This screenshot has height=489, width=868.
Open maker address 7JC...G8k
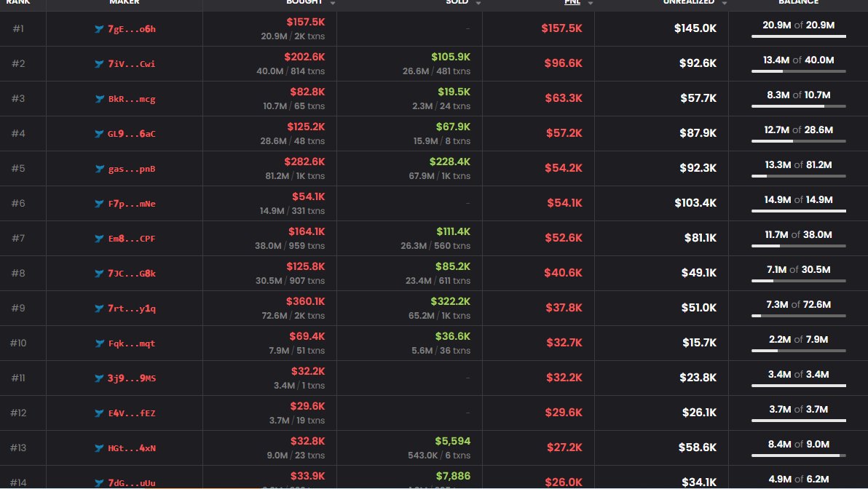[x=131, y=274]
